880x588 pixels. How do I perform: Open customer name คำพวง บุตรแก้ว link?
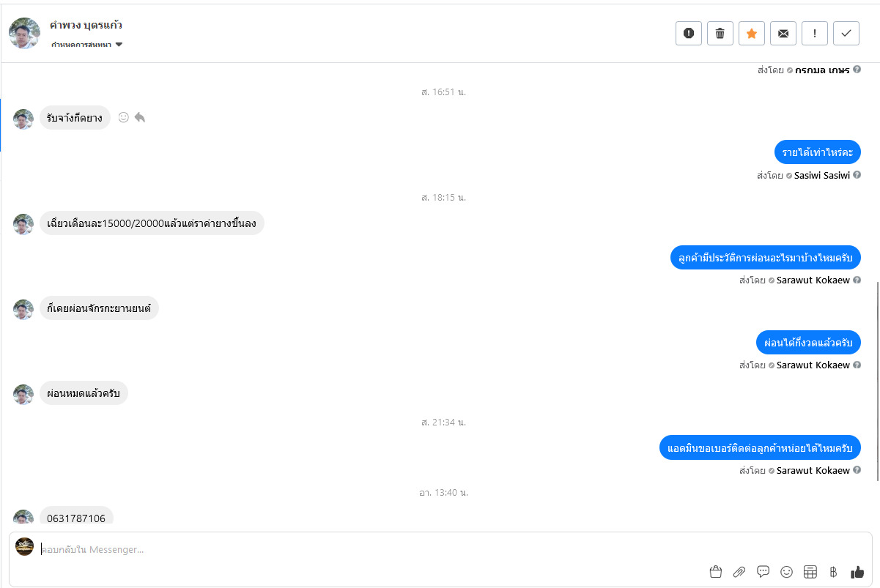tap(86, 25)
